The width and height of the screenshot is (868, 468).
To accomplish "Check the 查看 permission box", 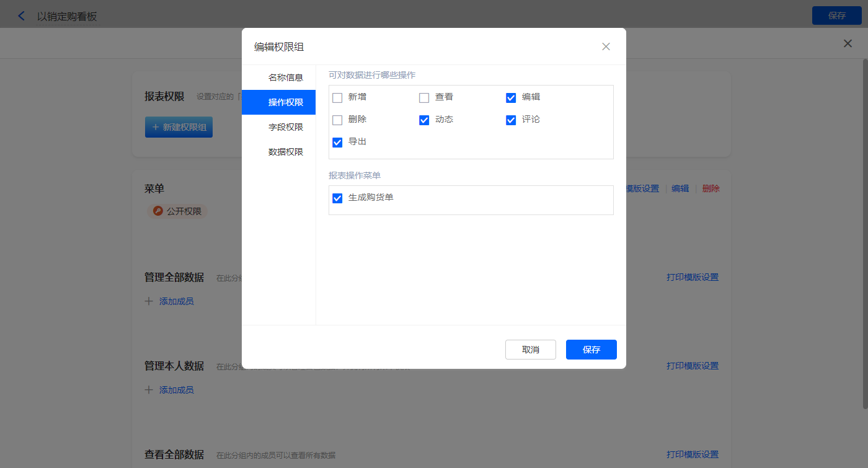I will (x=424, y=98).
